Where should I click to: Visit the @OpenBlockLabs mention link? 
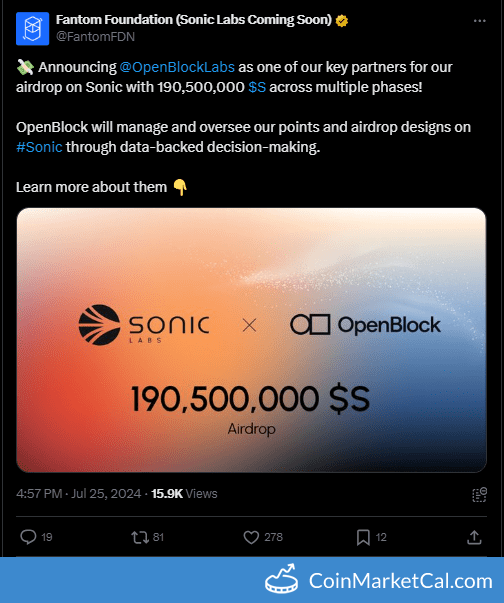click(177, 67)
